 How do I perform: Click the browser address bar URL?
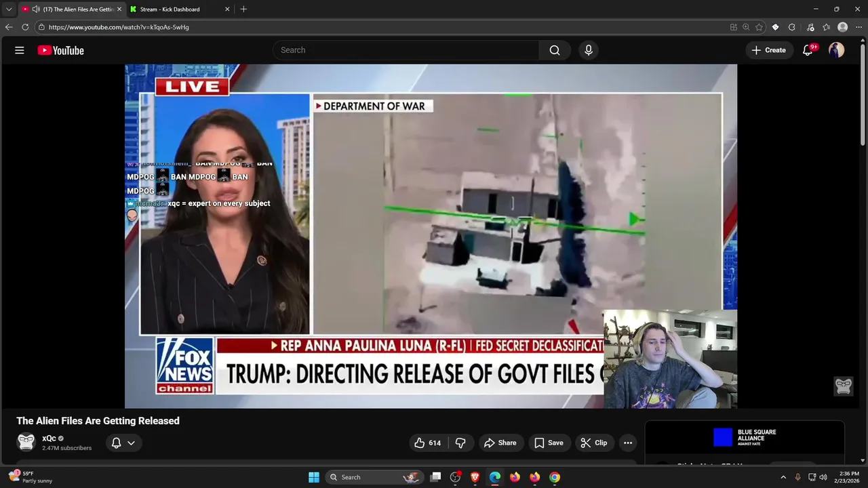pos(119,27)
